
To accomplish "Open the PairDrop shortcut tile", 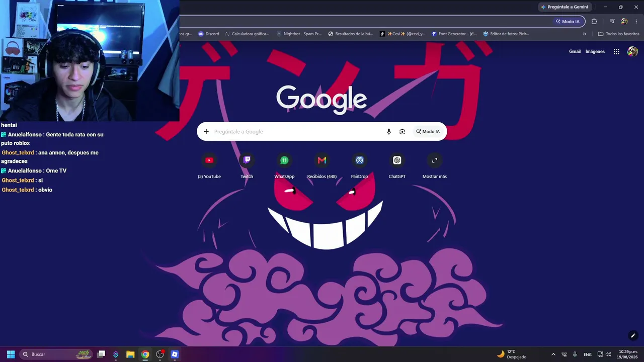I will click(x=359, y=166).
